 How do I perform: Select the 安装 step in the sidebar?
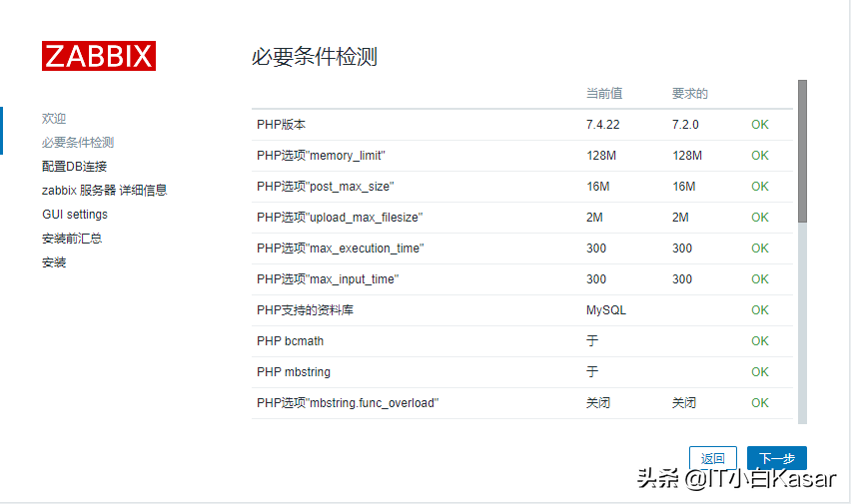click(54, 262)
